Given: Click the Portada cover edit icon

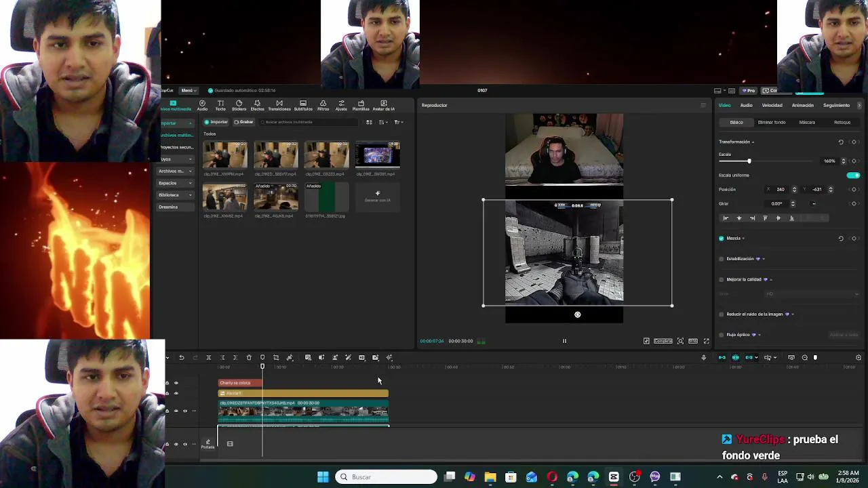Looking at the screenshot, I should click(208, 443).
